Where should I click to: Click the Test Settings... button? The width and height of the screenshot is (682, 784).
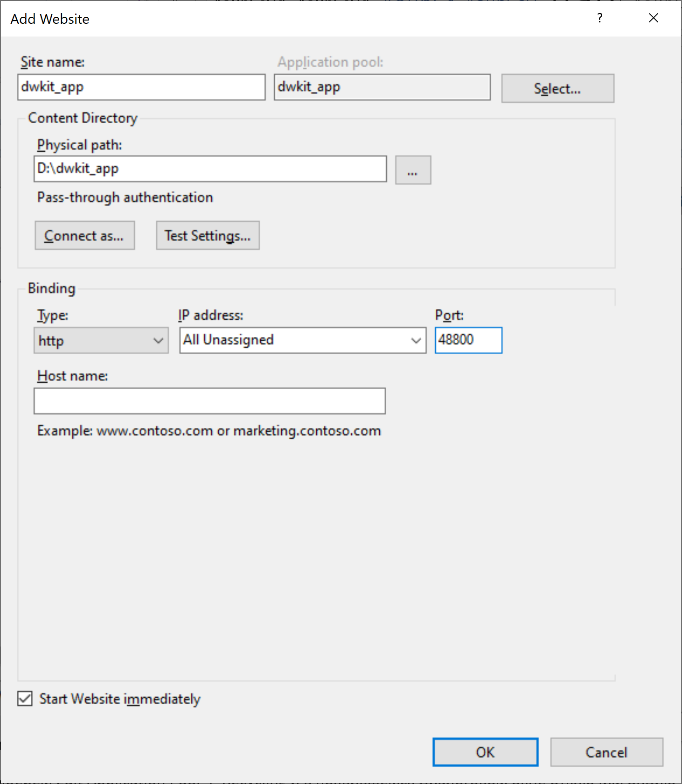(208, 235)
